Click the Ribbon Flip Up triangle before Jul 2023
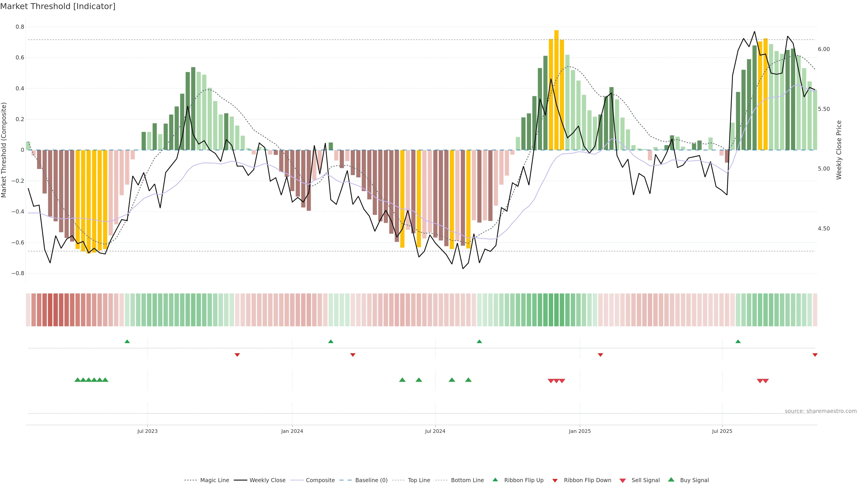Viewport: 868px width, 488px height. tap(127, 342)
